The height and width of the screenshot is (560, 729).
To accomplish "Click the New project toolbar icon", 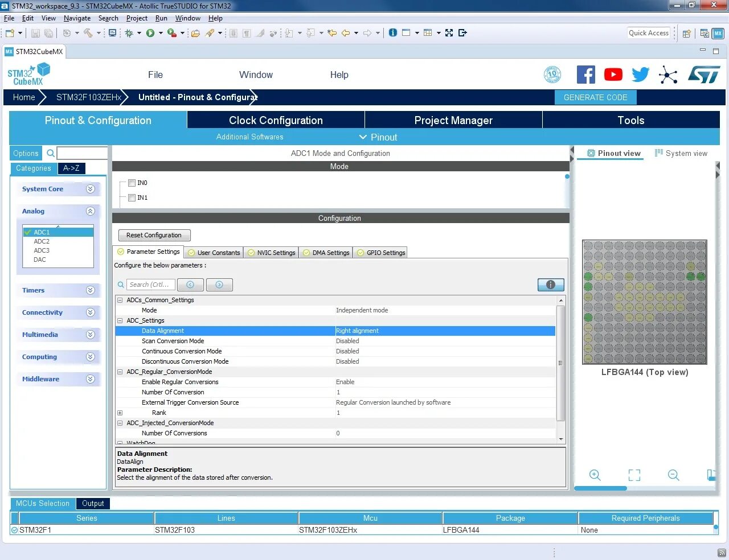I will (10, 33).
